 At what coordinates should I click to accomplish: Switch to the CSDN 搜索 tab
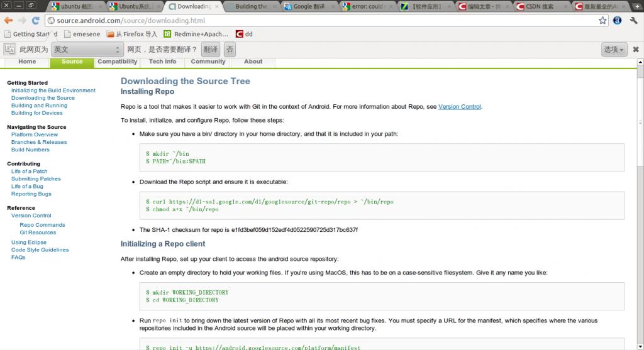[x=542, y=6]
